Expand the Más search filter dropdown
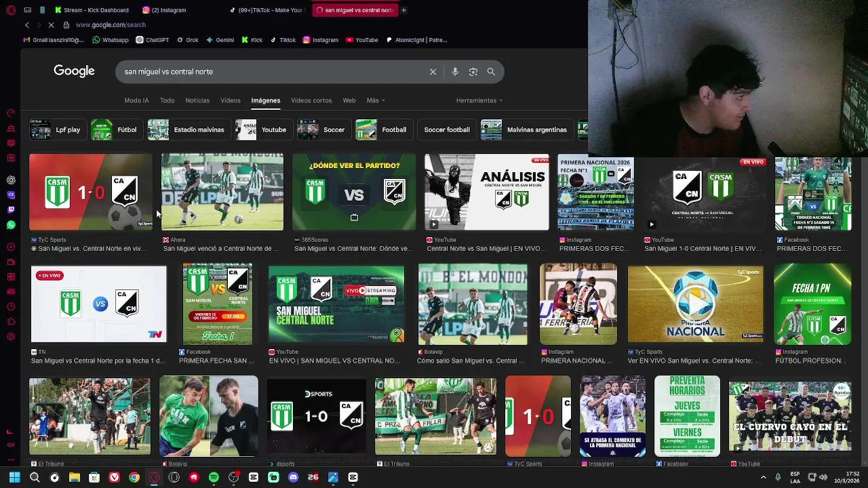The height and width of the screenshot is (488, 868). pos(376,100)
